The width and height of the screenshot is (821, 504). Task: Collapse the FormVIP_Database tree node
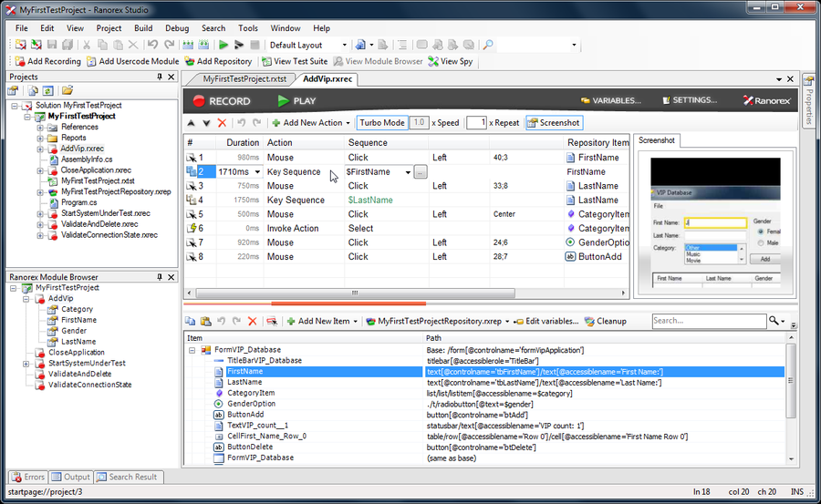tap(192, 350)
